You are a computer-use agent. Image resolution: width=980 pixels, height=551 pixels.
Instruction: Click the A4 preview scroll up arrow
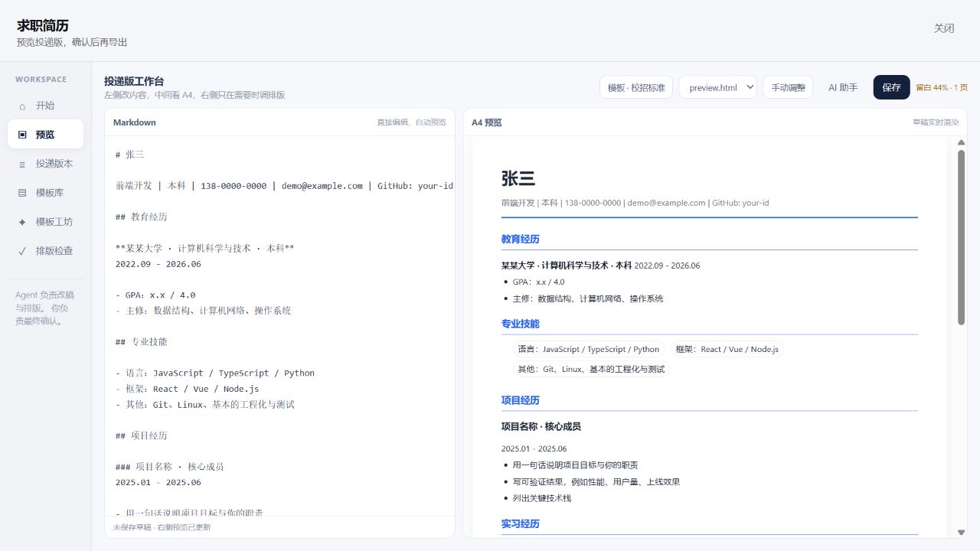(962, 142)
